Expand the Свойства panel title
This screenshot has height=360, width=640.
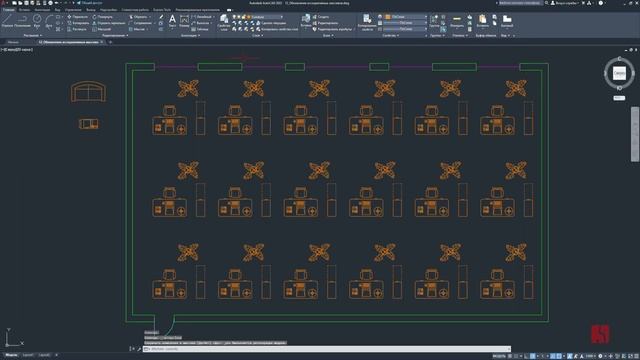point(391,36)
